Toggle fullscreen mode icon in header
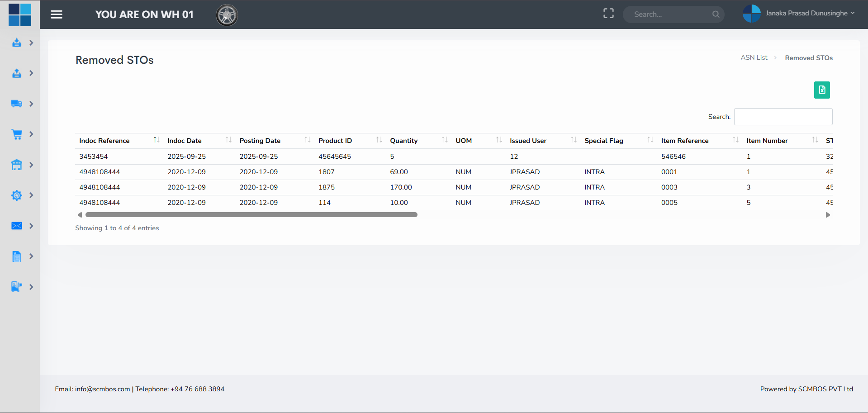Image resolution: width=868 pixels, height=413 pixels. point(608,14)
